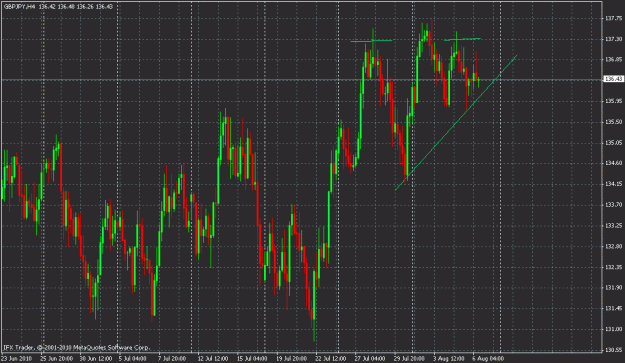The image size is (625, 363).
Task: Click the 15 Jul 04:00 time label
Action: [x=253, y=358]
